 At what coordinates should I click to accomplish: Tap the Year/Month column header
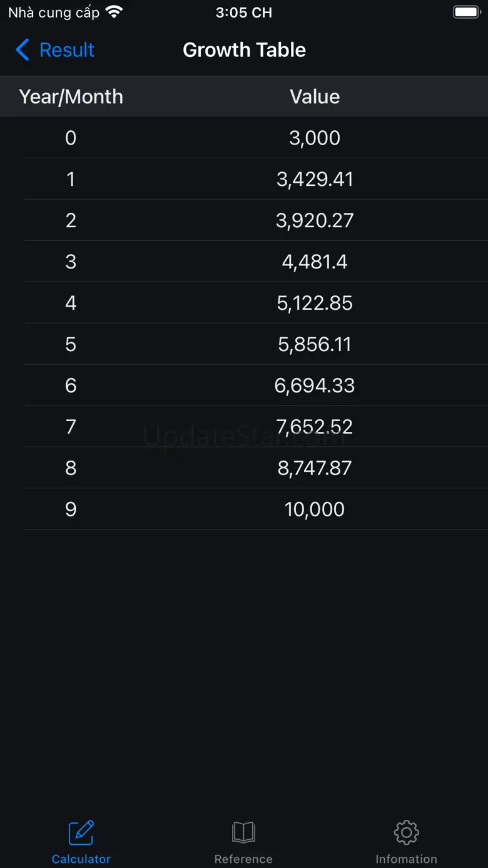71,96
